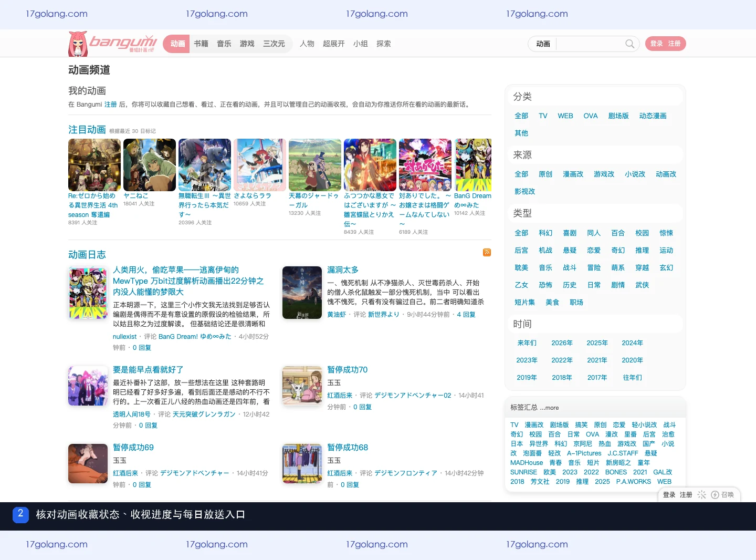
Task: Open the 人物 menu item
Action: coord(307,44)
